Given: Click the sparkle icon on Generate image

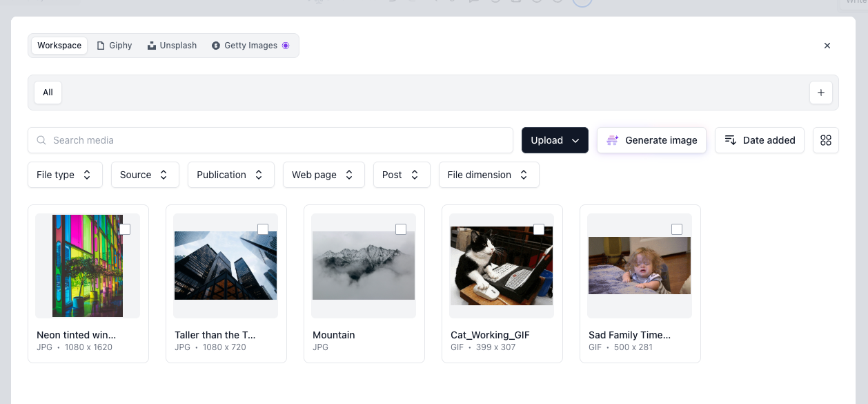Looking at the screenshot, I should pyautogui.click(x=612, y=140).
